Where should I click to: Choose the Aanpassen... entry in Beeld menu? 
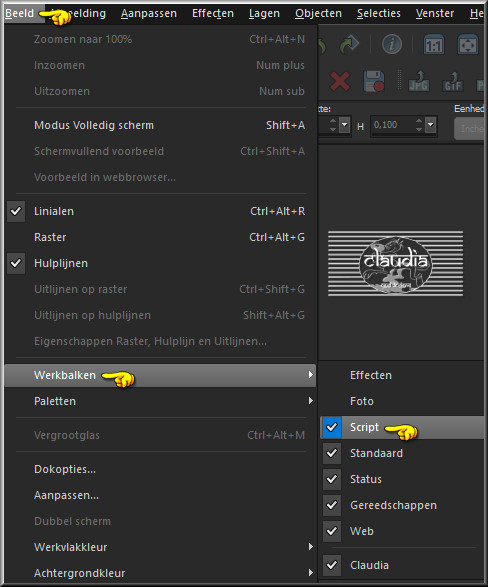(x=160, y=495)
